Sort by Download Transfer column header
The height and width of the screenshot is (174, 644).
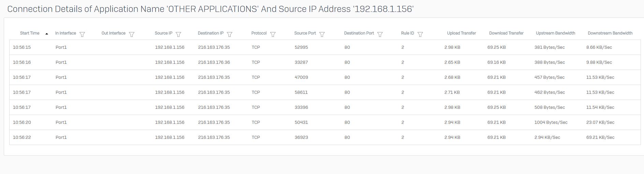coord(506,33)
